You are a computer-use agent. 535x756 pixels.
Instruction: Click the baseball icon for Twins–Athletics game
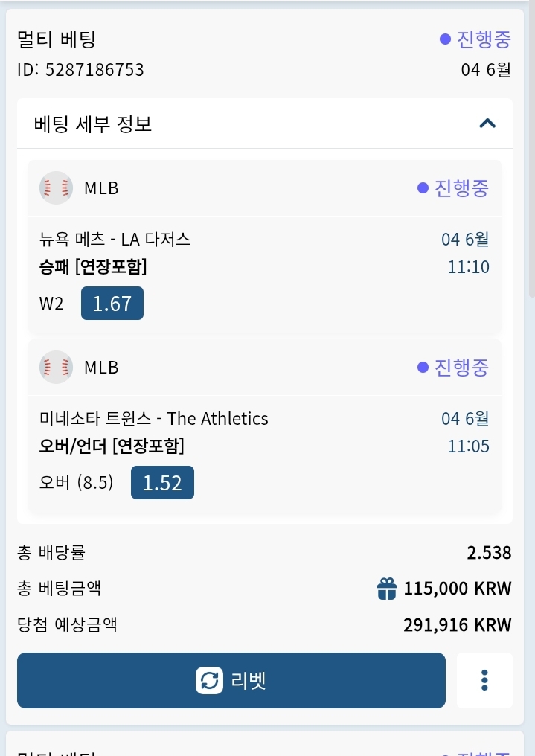click(56, 368)
